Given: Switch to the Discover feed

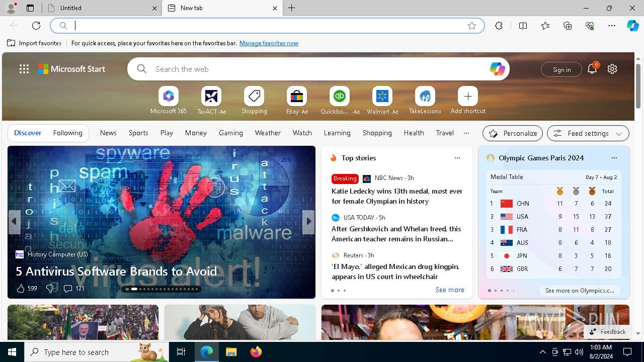Looking at the screenshot, I should pos(28,133).
